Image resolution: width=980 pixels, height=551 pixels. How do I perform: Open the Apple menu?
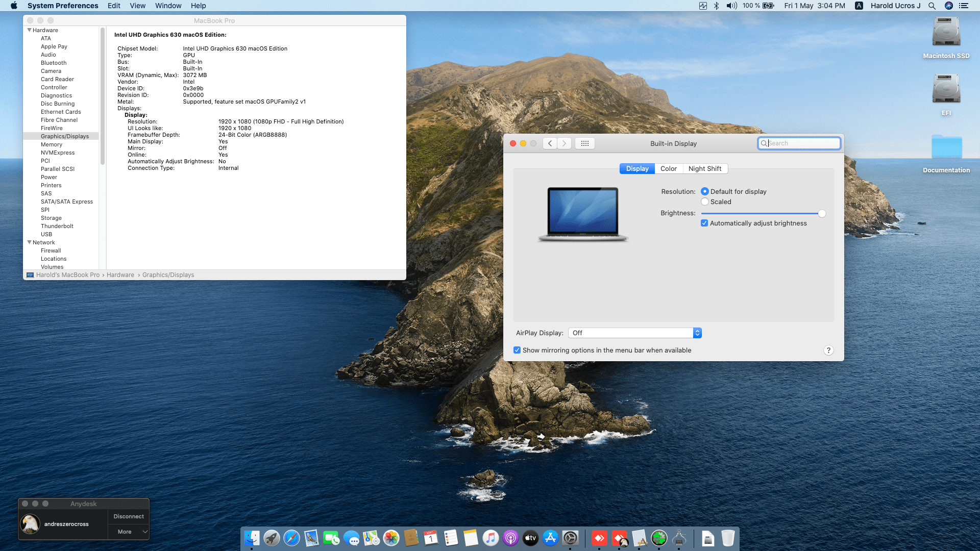pyautogui.click(x=14, y=6)
